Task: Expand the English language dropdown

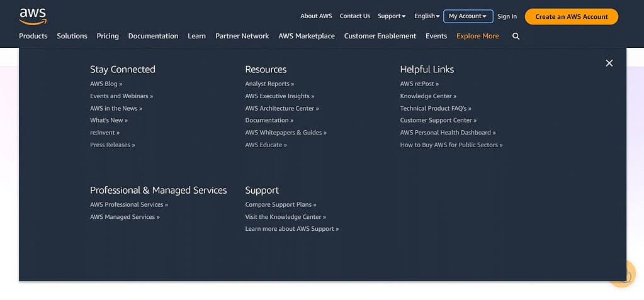Action: [427, 16]
